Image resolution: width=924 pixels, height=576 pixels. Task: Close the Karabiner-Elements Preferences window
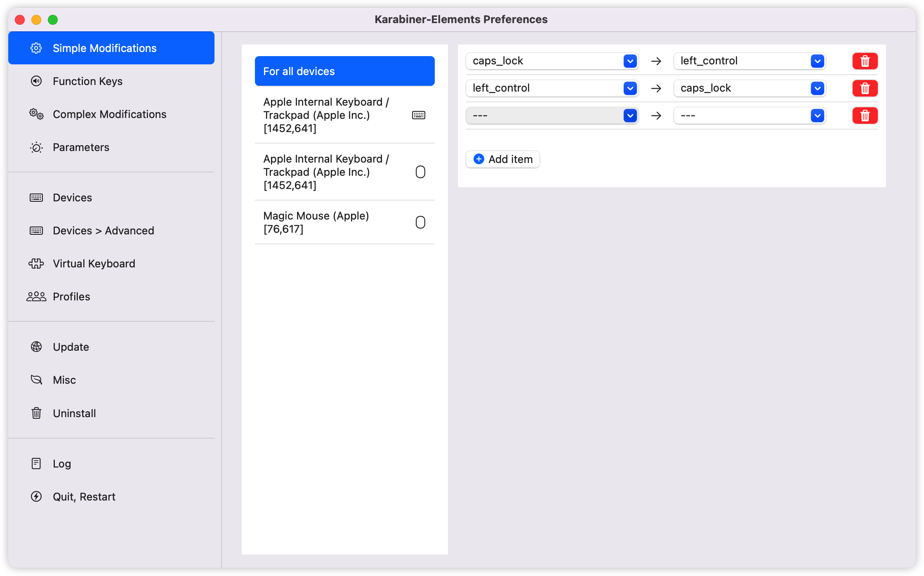pos(20,19)
